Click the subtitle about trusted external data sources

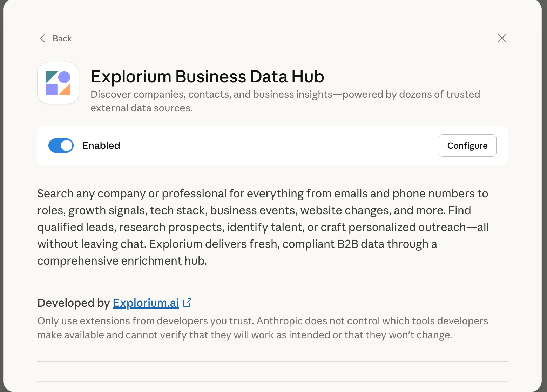[x=285, y=101]
